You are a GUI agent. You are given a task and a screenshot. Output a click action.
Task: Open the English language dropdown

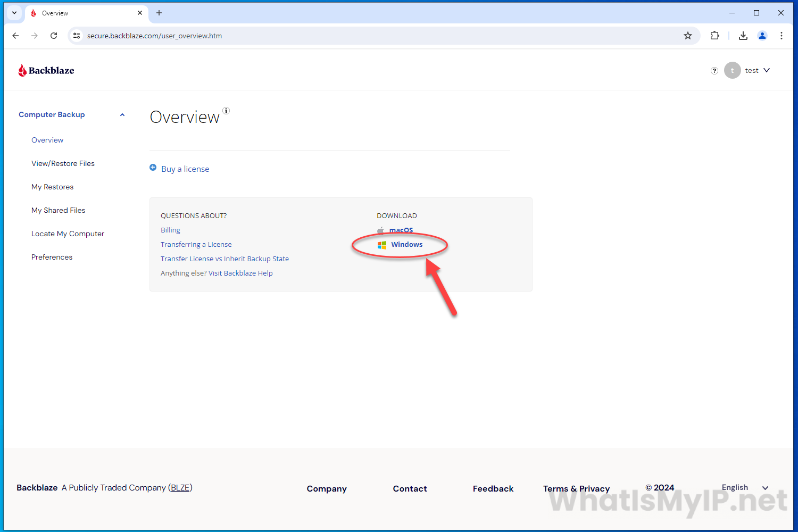click(x=745, y=488)
